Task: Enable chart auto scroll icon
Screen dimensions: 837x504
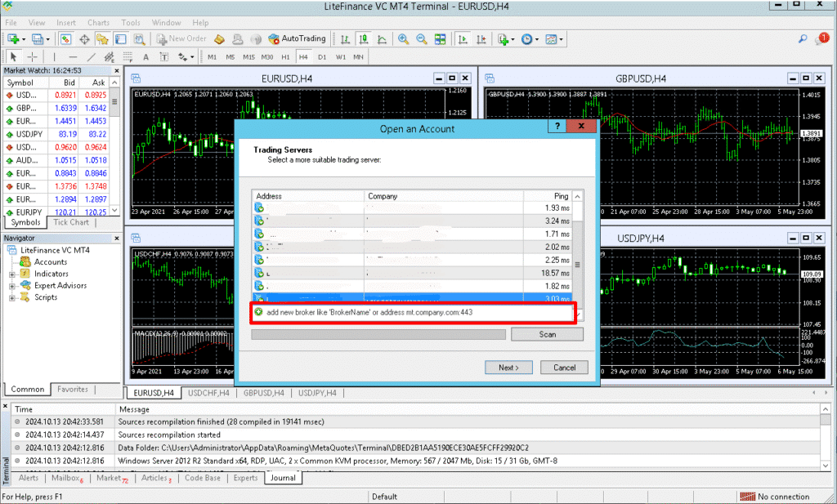Action: tap(463, 39)
